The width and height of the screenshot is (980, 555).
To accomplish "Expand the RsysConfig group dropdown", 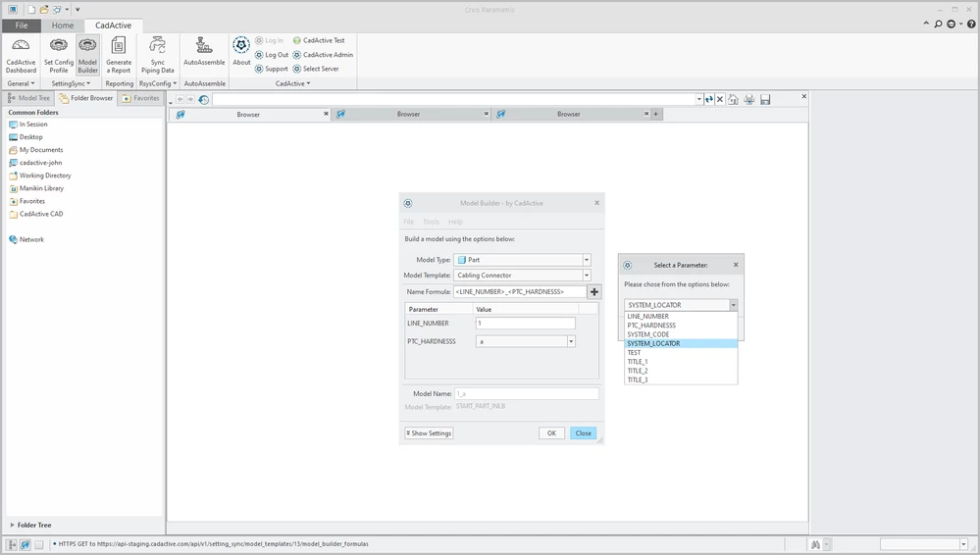I will (x=158, y=83).
